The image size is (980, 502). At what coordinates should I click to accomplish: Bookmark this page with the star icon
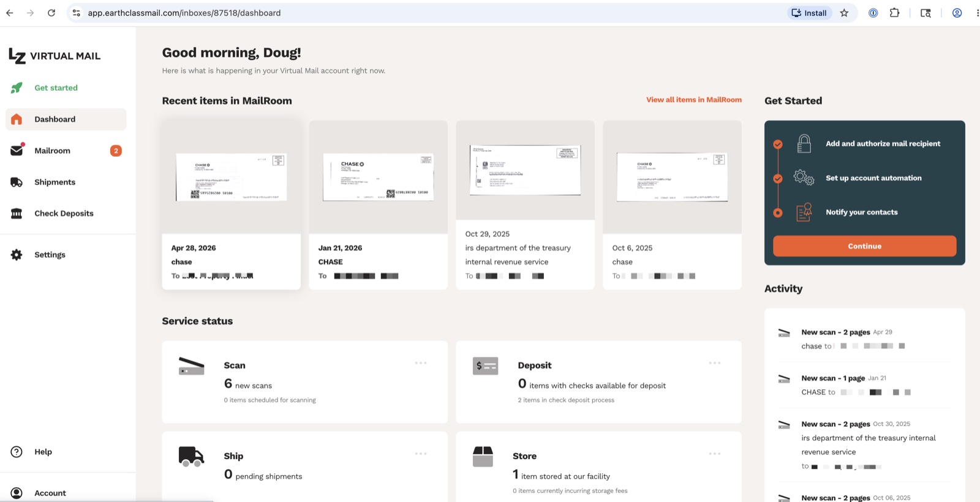click(x=844, y=13)
